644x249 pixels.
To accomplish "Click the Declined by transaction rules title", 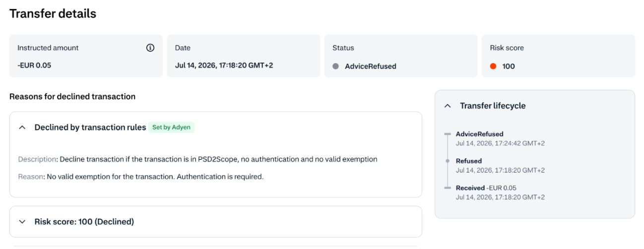I will (x=90, y=127).
